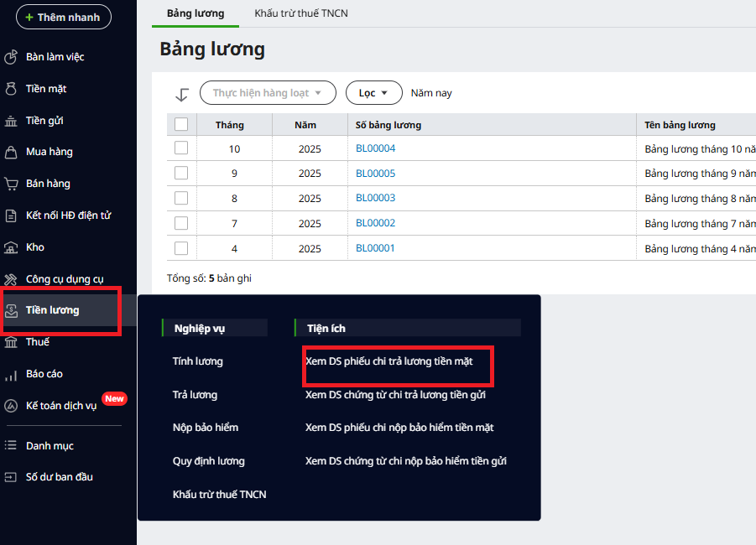
Task: Switch to the Khấu trừ thuế TNCN tab
Action: (301, 13)
